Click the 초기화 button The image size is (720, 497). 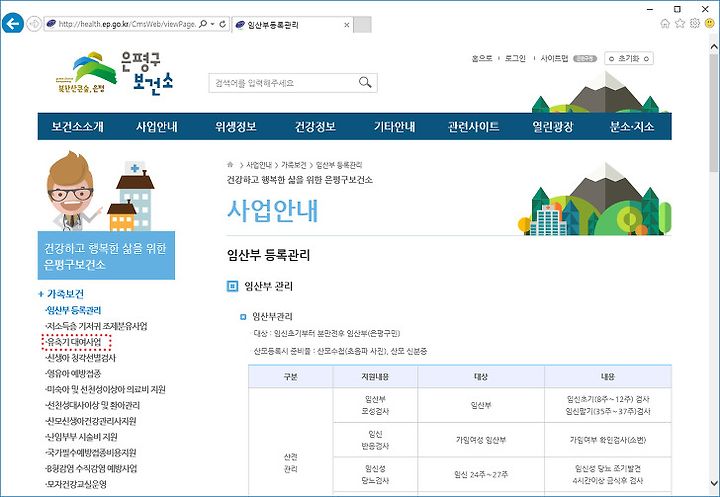629,58
